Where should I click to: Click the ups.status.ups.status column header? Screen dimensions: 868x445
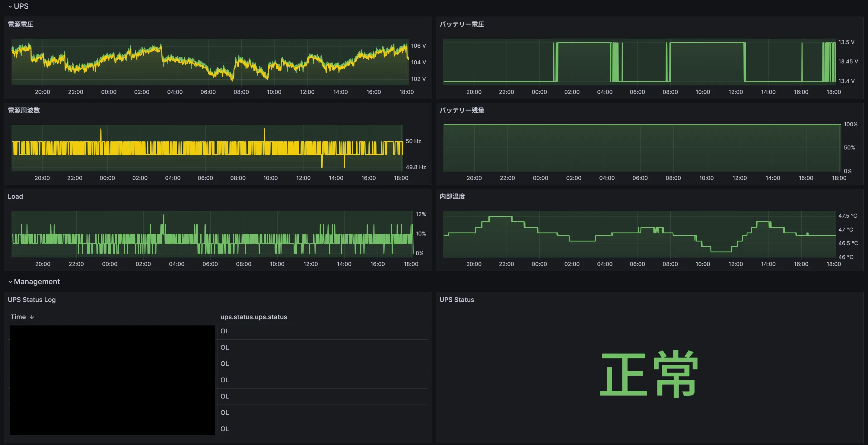pyautogui.click(x=253, y=317)
